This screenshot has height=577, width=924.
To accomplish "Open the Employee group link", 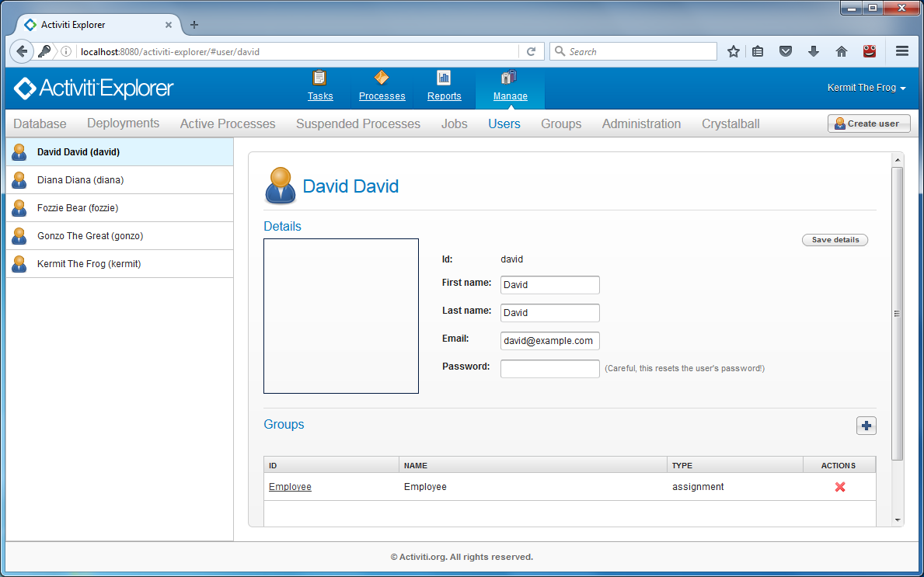I will pyautogui.click(x=290, y=487).
